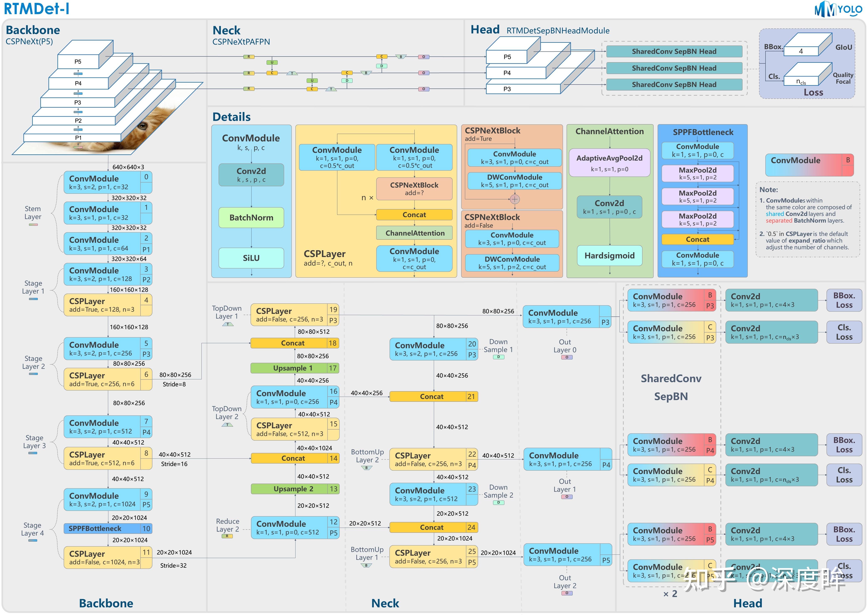Click the O marker under Out Layer 2
This screenshot has width=868, height=615.
(x=567, y=593)
